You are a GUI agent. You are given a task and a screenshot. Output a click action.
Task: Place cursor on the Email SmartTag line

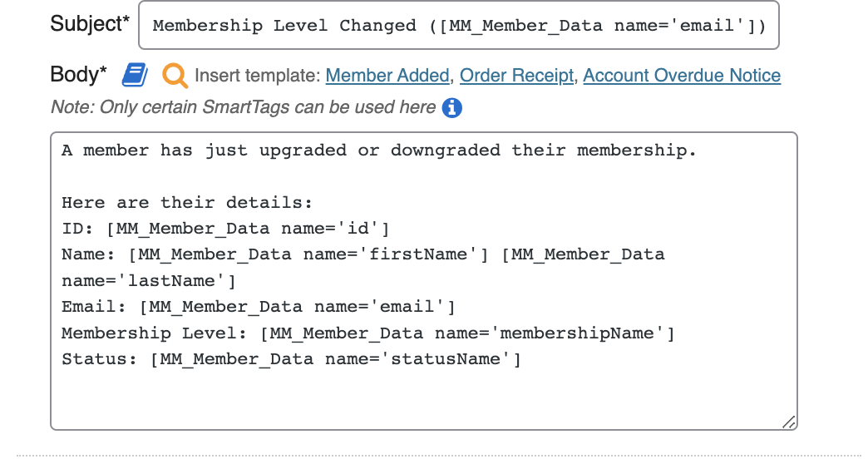(x=258, y=307)
